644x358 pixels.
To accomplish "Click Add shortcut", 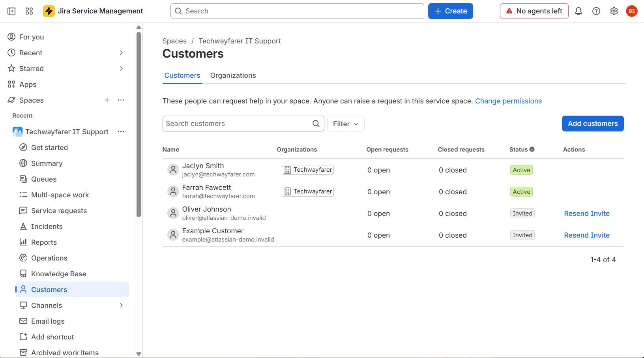I will click(x=72, y=337).
